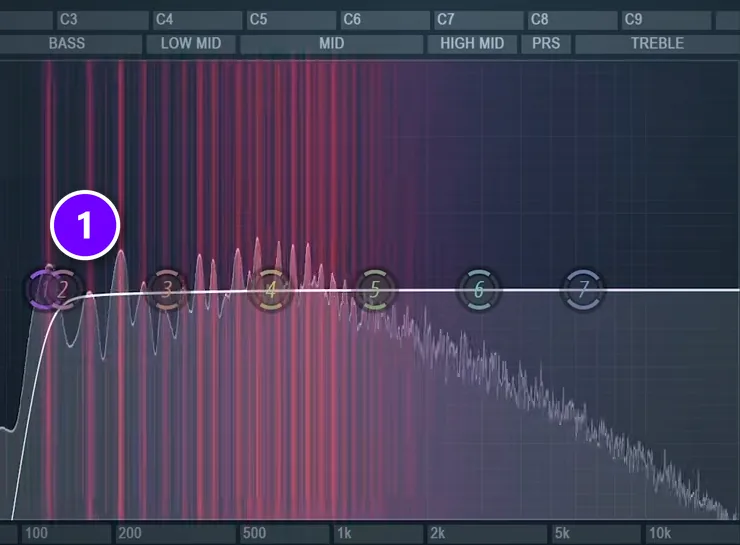The height and width of the screenshot is (545, 740).
Task: Click the 5k frequency marker
Action: [x=562, y=533]
